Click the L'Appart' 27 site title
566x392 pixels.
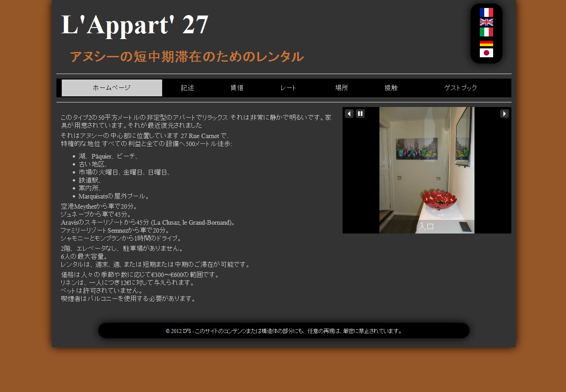point(135,24)
